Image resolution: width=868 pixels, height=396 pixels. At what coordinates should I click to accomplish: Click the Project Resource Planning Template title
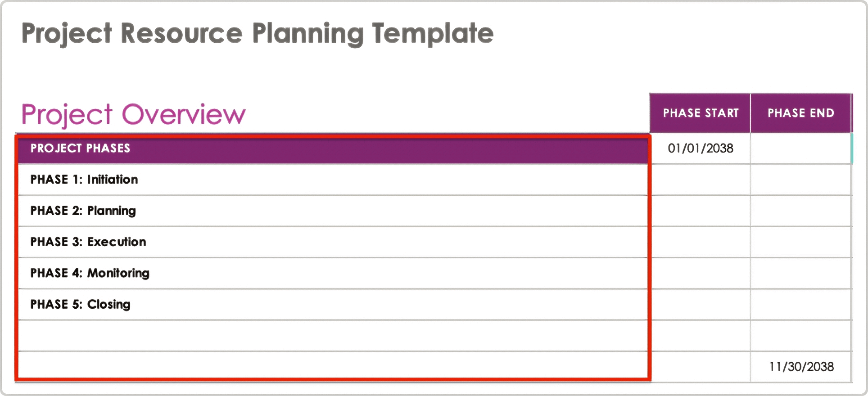click(257, 33)
